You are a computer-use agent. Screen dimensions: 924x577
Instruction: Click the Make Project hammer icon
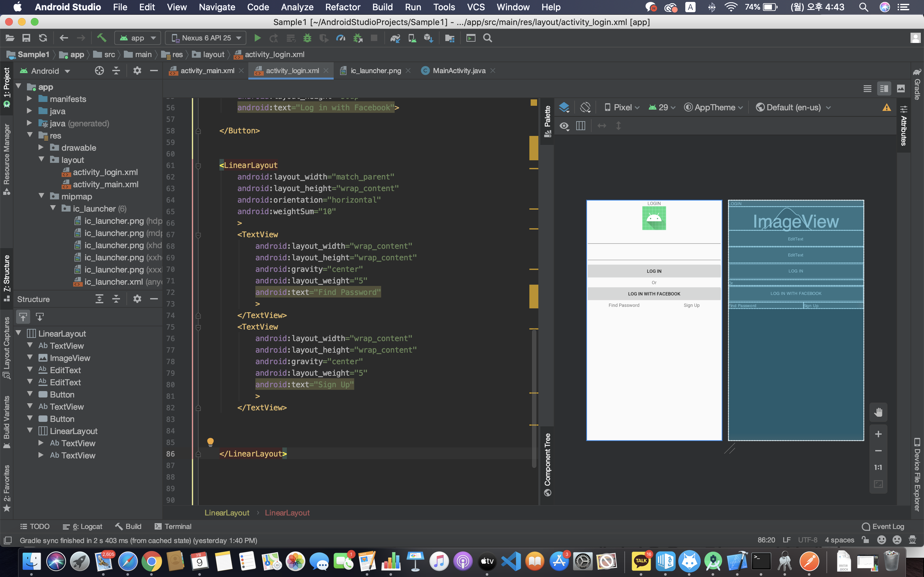(x=101, y=38)
